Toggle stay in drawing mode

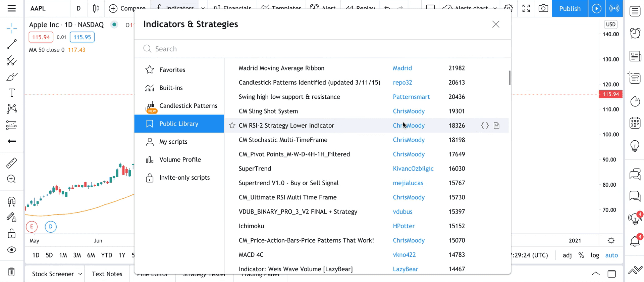pos(12,218)
